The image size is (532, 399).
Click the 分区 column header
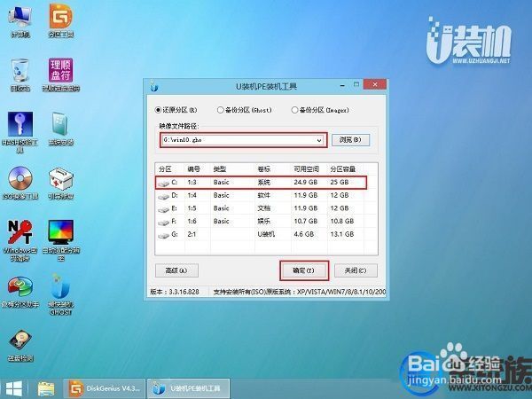(165, 169)
